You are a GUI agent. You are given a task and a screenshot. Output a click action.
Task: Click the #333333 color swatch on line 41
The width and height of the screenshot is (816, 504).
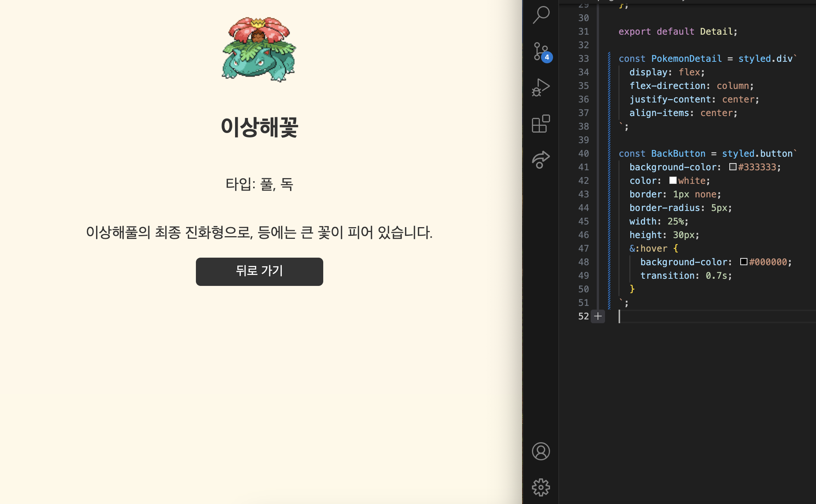click(x=733, y=167)
